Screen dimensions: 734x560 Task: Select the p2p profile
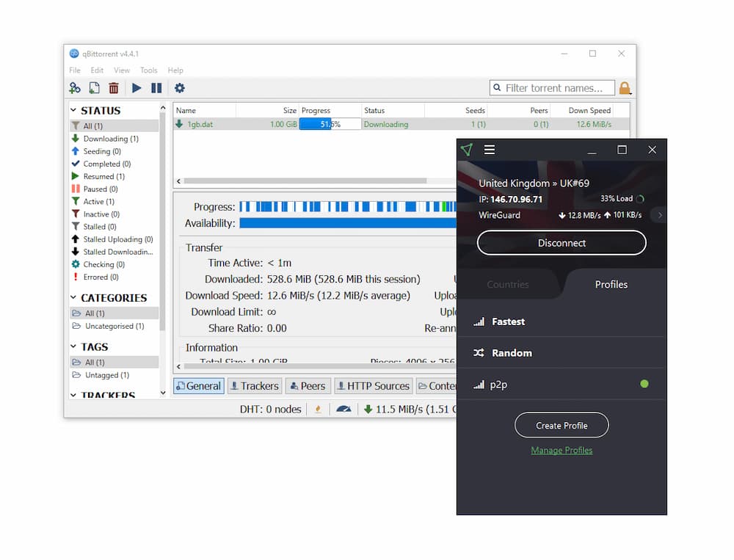[562, 385]
